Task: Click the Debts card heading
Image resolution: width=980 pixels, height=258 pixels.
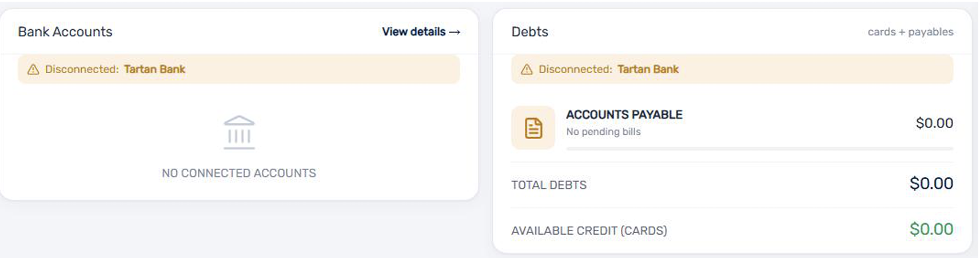Action: point(529,32)
